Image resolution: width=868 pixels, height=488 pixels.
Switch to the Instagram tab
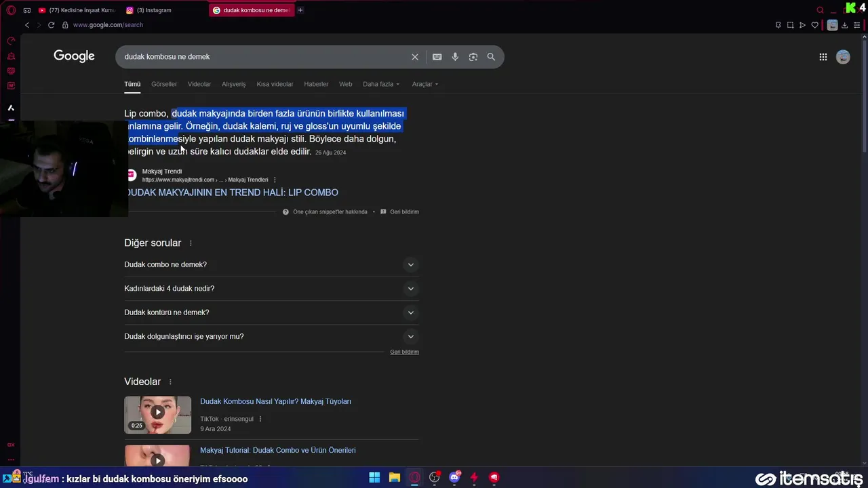tap(165, 10)
